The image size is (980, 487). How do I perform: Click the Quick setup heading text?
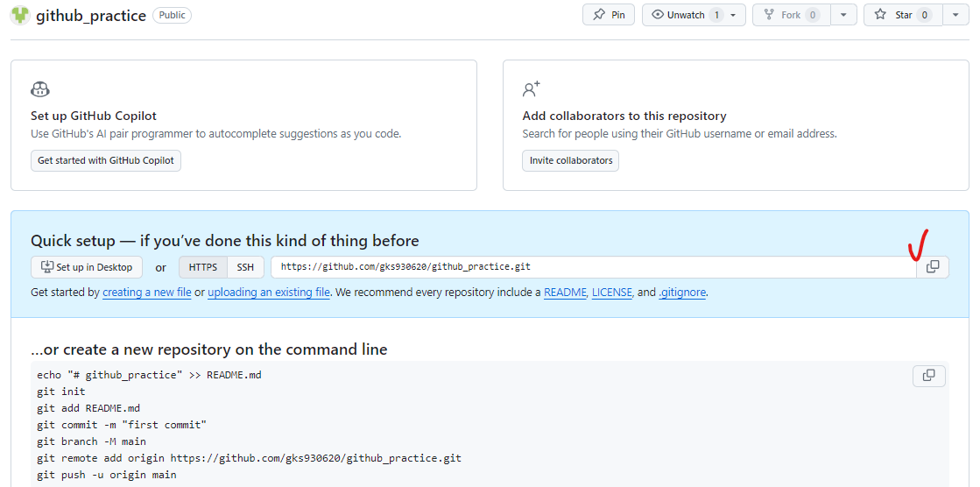coord(225,241)
